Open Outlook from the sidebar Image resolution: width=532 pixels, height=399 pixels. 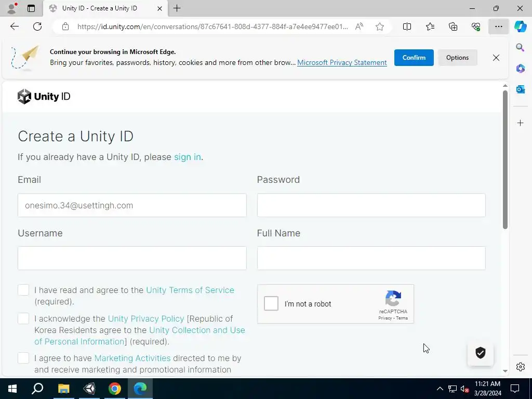pyautogui.click(x=520, y=89)
